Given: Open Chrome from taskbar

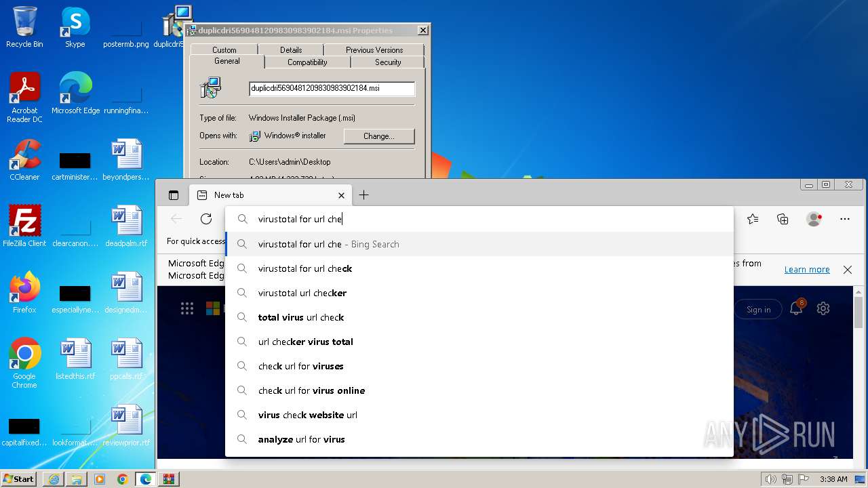Looking at the screenshot, I should [123, 479].
